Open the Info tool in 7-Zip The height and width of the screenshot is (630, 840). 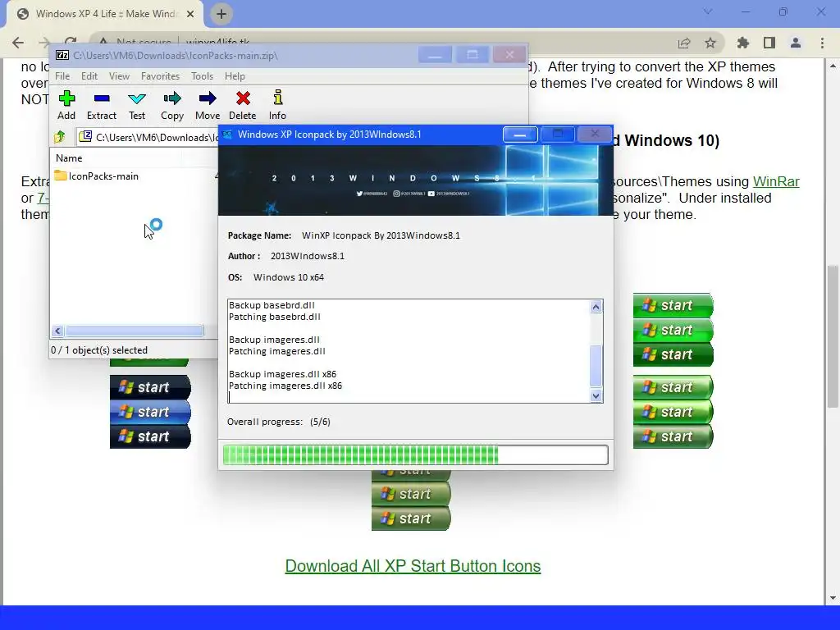coord(277,106)
